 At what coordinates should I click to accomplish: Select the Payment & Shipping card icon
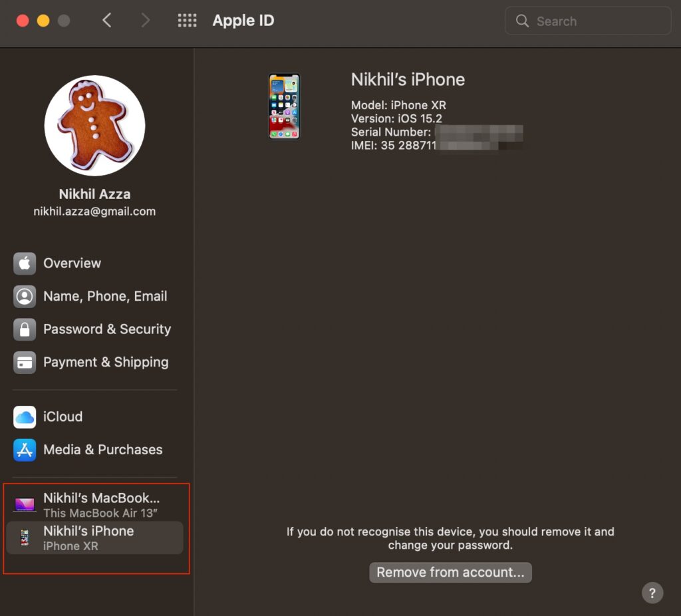point(24,362)
